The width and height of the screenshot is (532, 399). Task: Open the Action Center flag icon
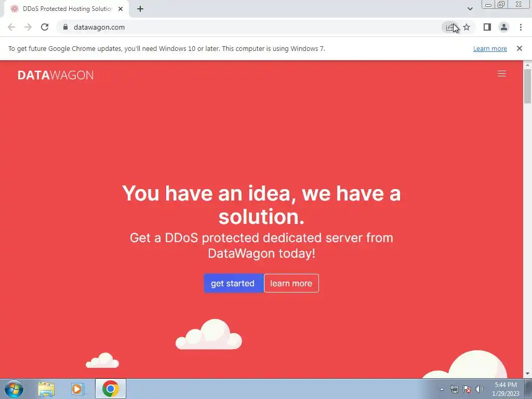click(467, 389)
